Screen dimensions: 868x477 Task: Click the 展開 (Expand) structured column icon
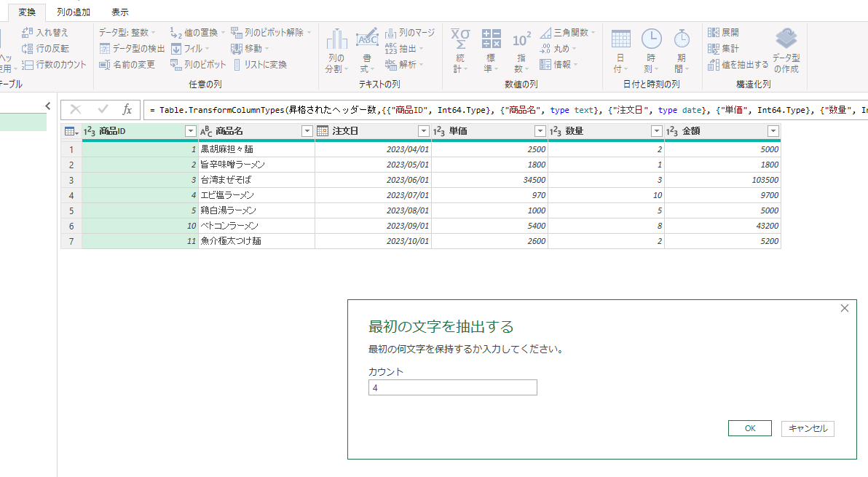724,32
